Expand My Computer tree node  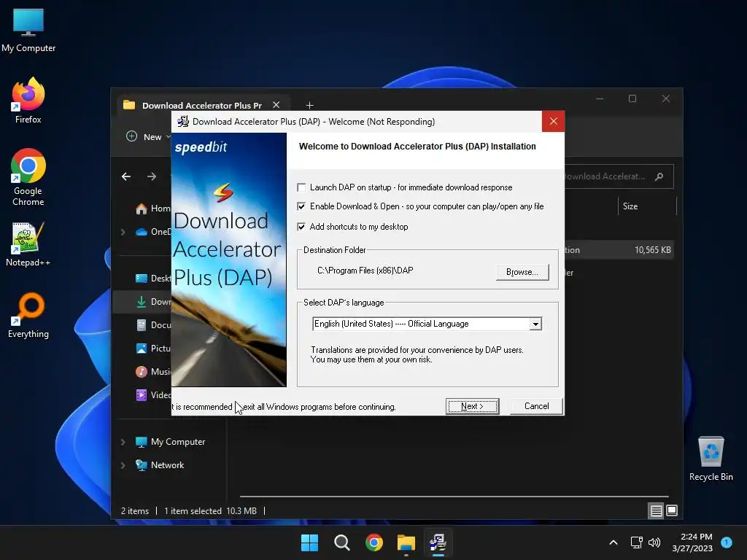(x=123, y=442)
